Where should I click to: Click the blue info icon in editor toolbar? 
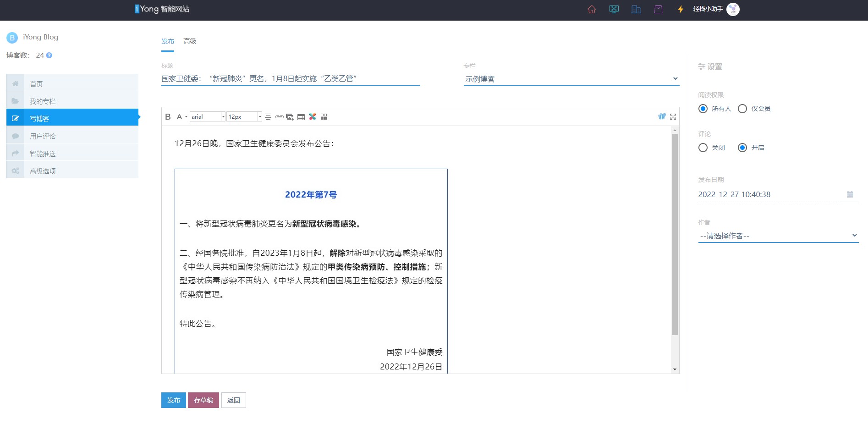pos(662,116)
